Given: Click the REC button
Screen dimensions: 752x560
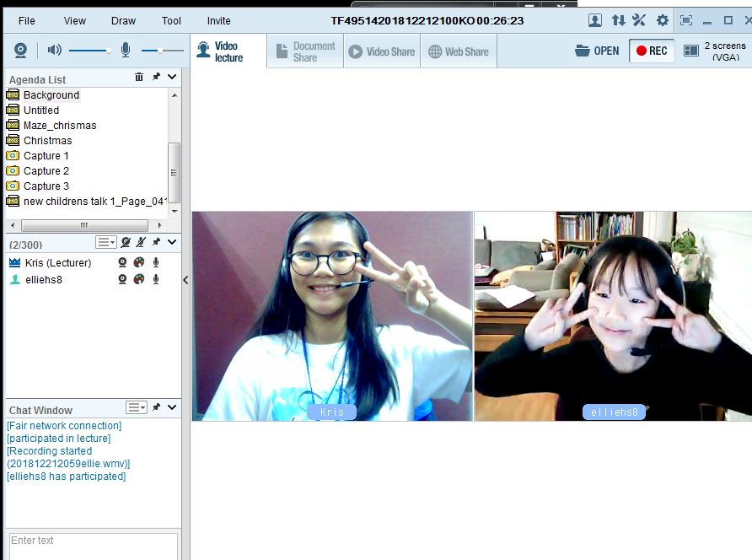Looking at the screenshot, I should pyautogui.click(x=652, y=51).
